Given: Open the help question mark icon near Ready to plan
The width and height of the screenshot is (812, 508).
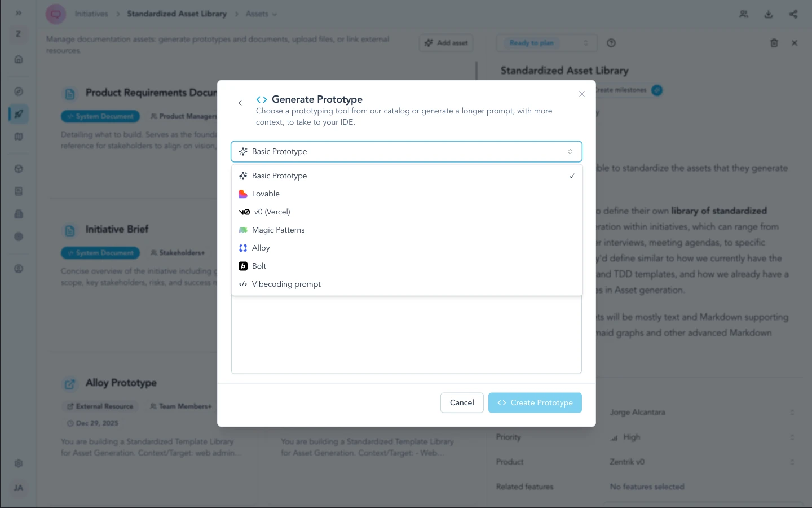Looking at the screenshot, I should (611, 43).
